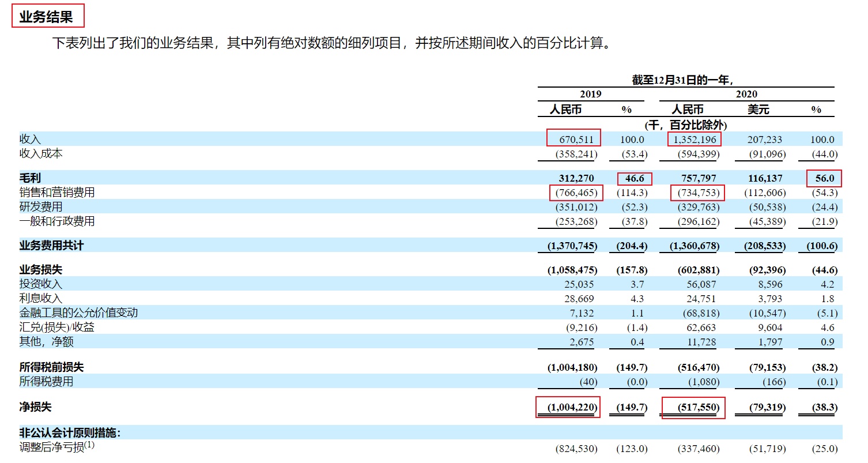The image size is (868, 463).
Task: Click the 2020 gross margin percentage 56.0
Action: point(824,178)
